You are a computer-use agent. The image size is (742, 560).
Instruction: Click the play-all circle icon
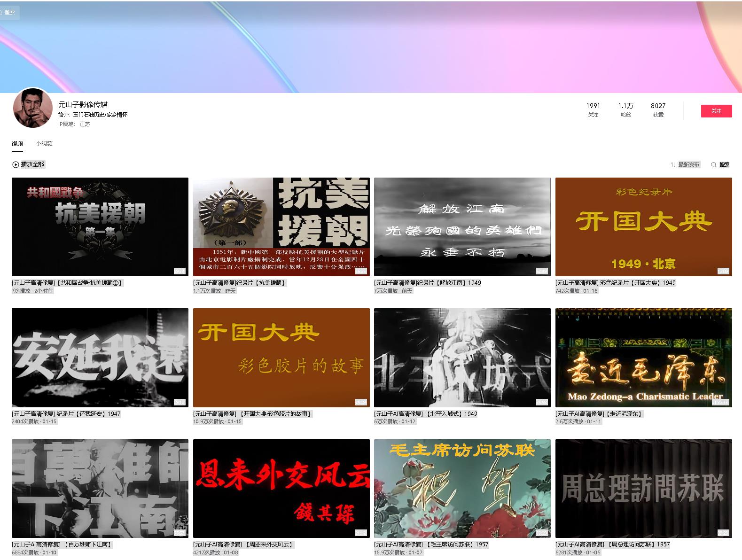(x=16, y=164)
